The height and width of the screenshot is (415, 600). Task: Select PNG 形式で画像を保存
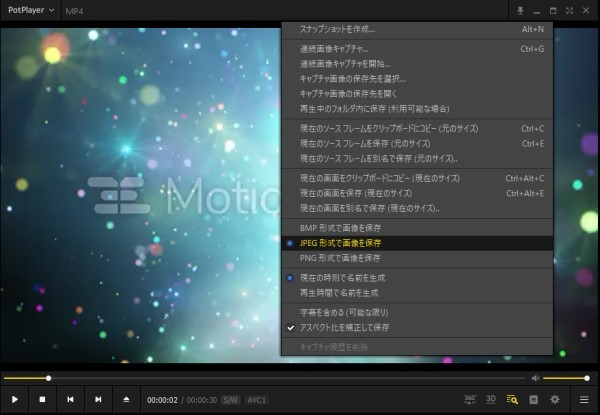pyautogui.click(x=417, y=258)
